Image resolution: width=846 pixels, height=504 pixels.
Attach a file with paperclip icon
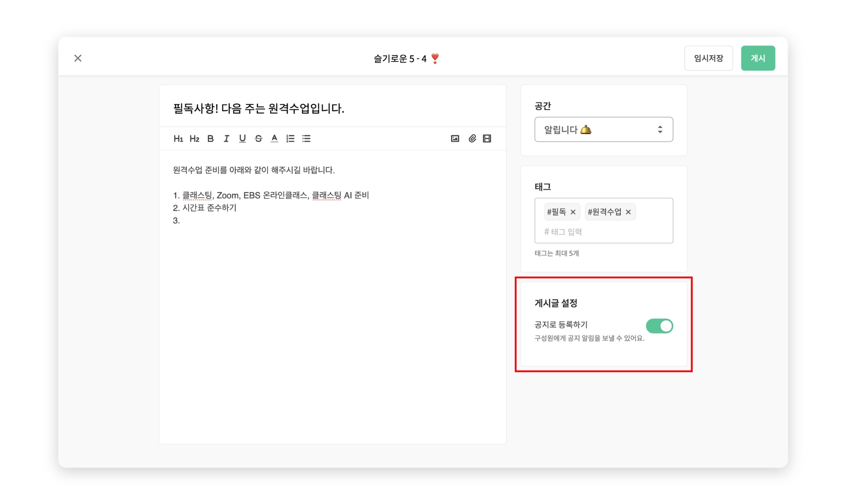click(472, 139)
